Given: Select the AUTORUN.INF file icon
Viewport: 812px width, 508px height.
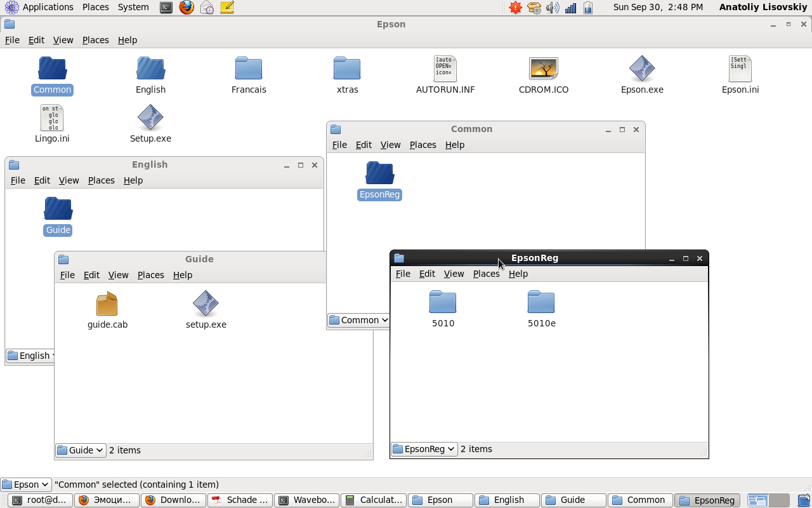Looking at the screenshot, I should coord(445,69).
